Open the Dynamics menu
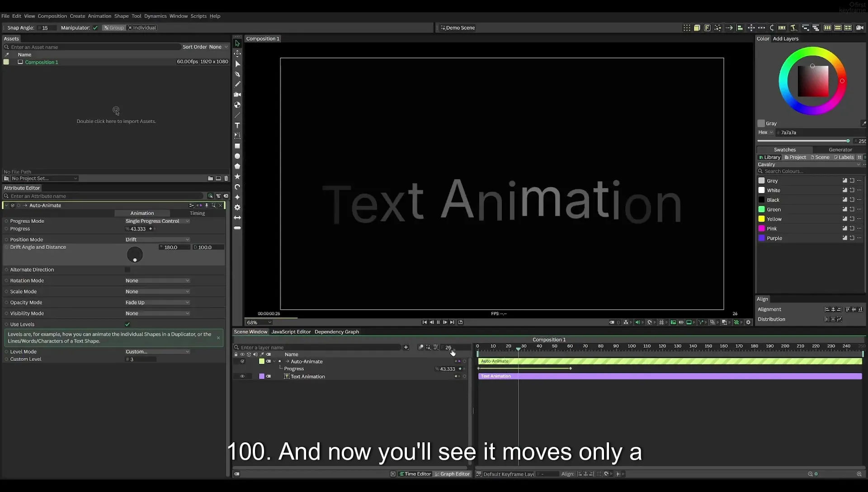Image resolution: width=868 pixels, height=492 pixels. click(x=155, y=16)
